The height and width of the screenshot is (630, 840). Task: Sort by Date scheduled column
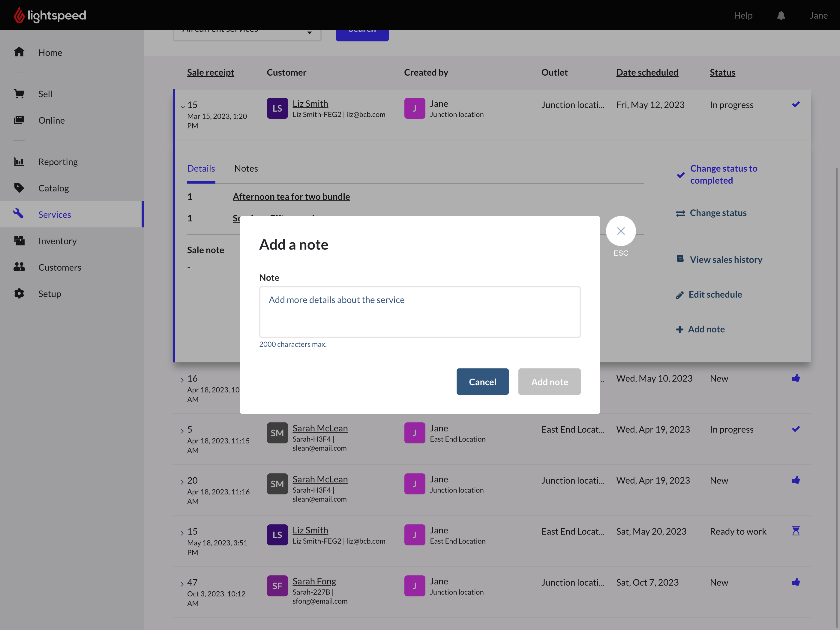coord(647,72)
